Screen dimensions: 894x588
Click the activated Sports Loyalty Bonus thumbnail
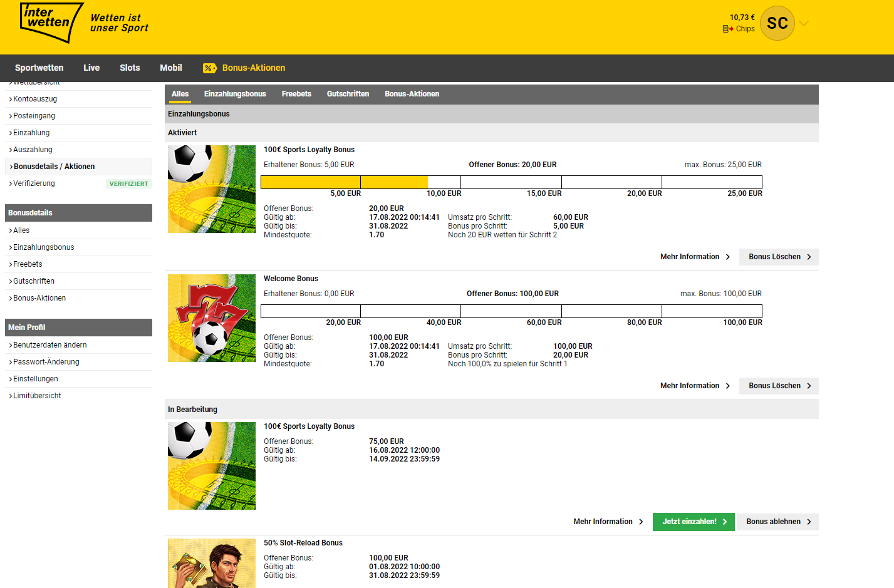pos(212,189)
